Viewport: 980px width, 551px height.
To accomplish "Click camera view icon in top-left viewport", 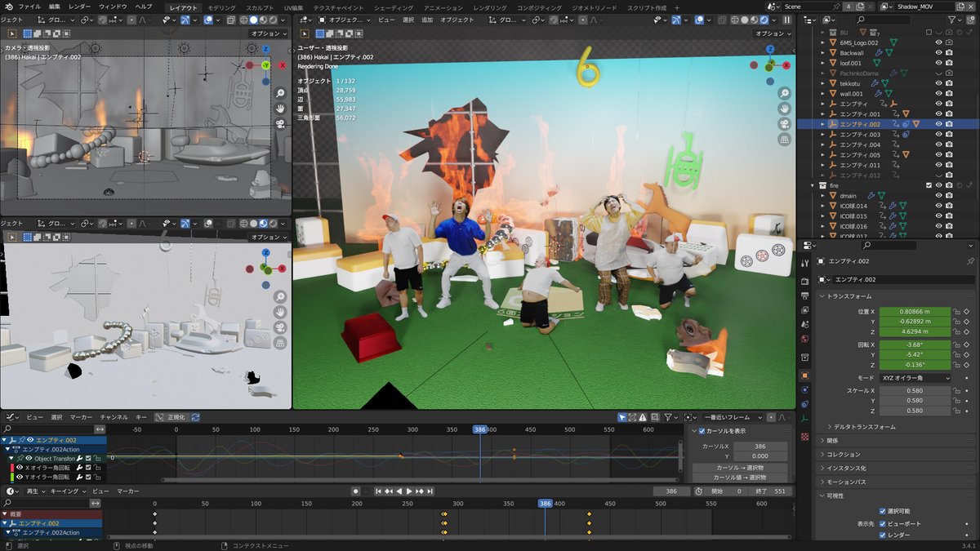I will tap(280, 123).
